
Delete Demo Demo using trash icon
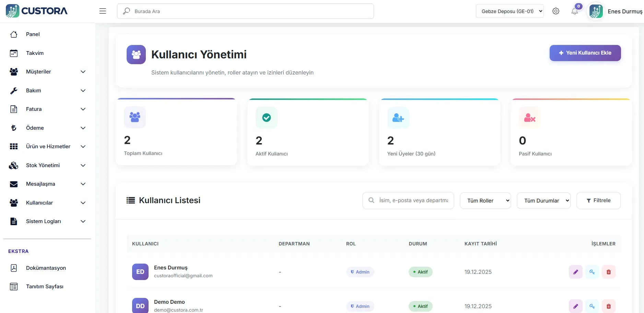point(608,306)
